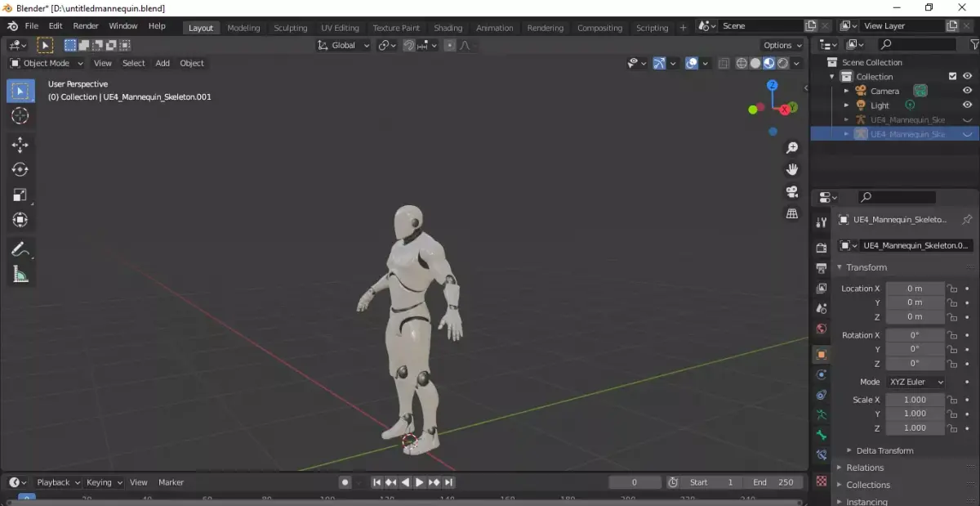Click the Blender logo menu icon
The image size is (980, 506).
[12, 26]
